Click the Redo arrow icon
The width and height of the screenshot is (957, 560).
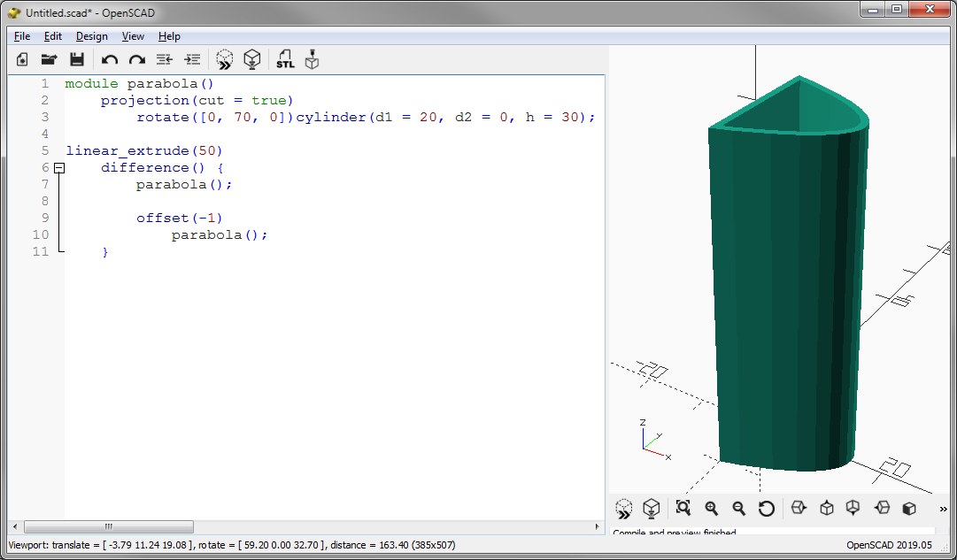tap(137, 59)
